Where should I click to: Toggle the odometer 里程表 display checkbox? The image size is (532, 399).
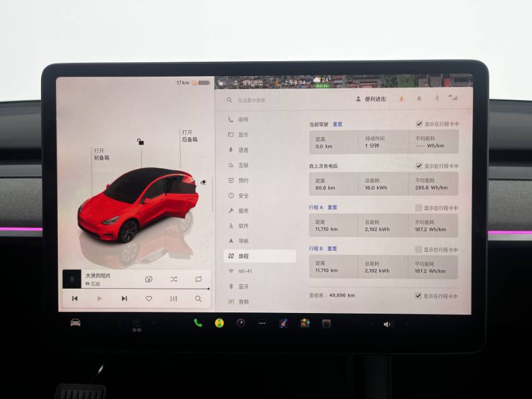coord(418,296)
